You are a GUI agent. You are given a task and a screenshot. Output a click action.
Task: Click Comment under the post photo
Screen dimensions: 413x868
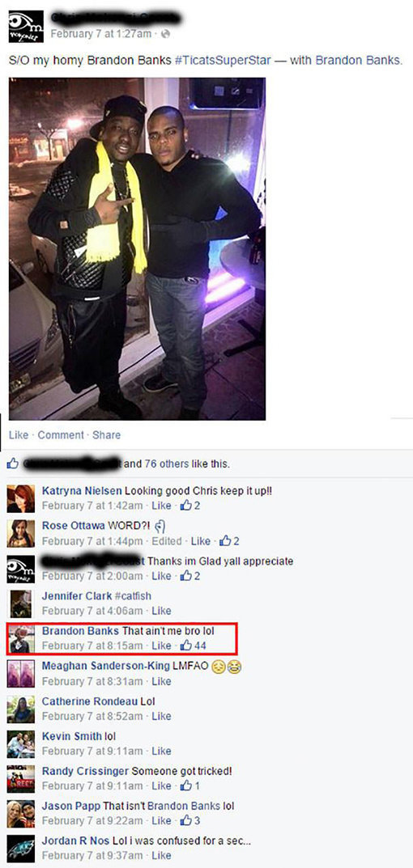(x=61, y=435)
